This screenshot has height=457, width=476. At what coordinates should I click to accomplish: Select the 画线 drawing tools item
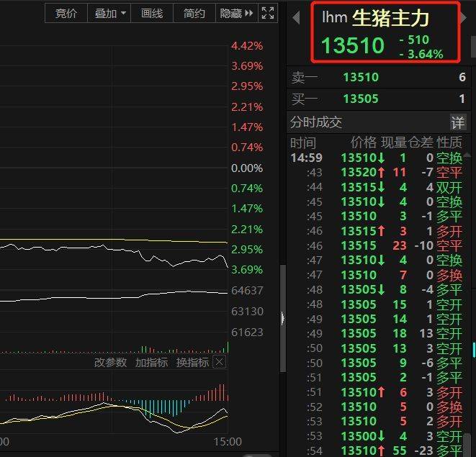152,13
